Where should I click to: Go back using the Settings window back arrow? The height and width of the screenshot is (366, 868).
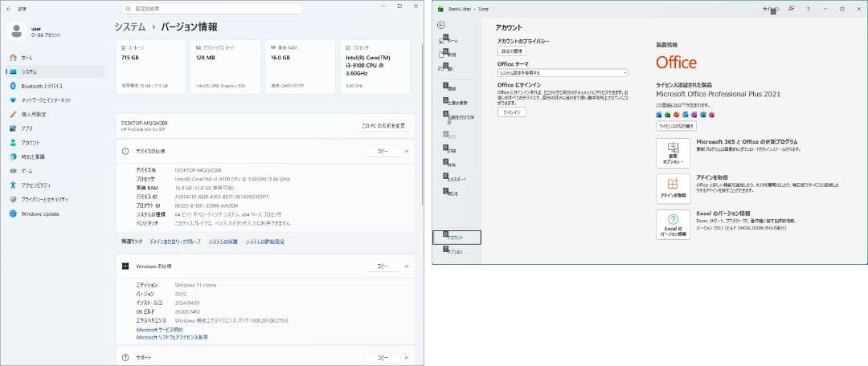[x=8, y=9]
